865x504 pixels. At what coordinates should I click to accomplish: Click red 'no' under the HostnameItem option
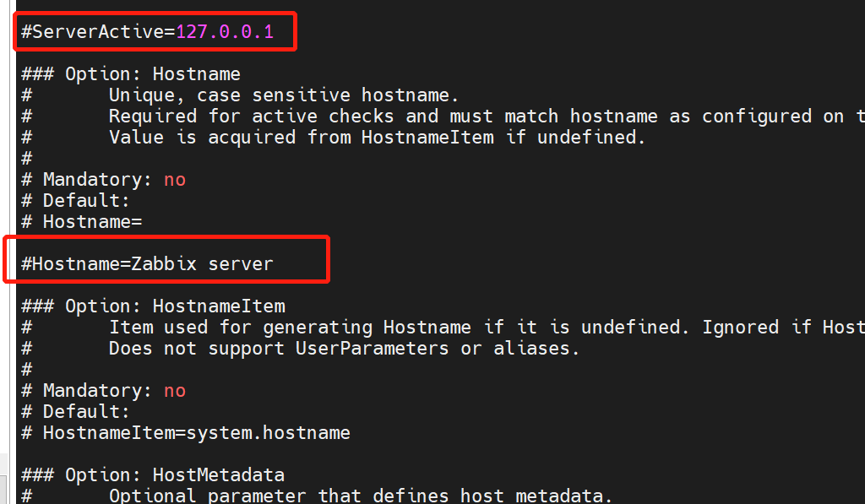pyautogui.click(x=175, y=391)
